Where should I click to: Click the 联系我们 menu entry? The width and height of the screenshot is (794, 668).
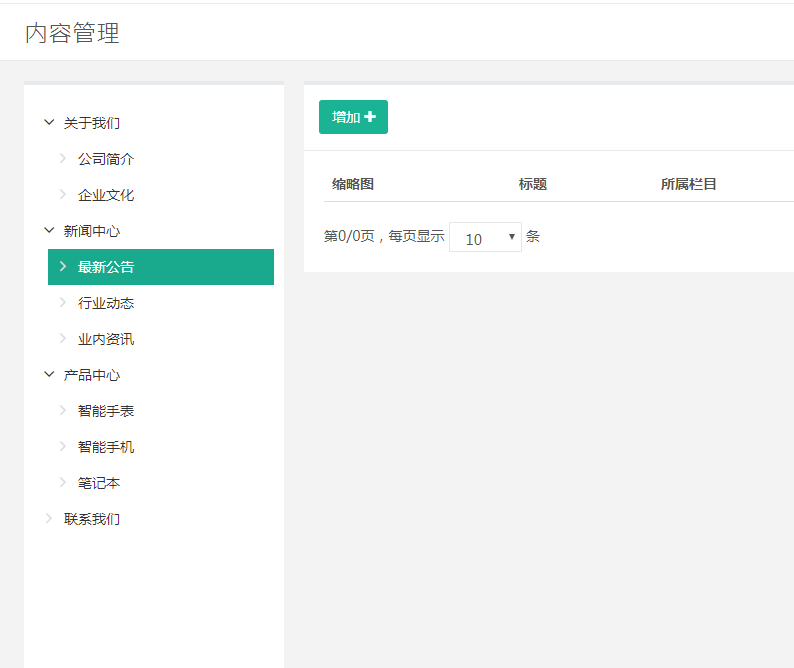pos(92,519)
